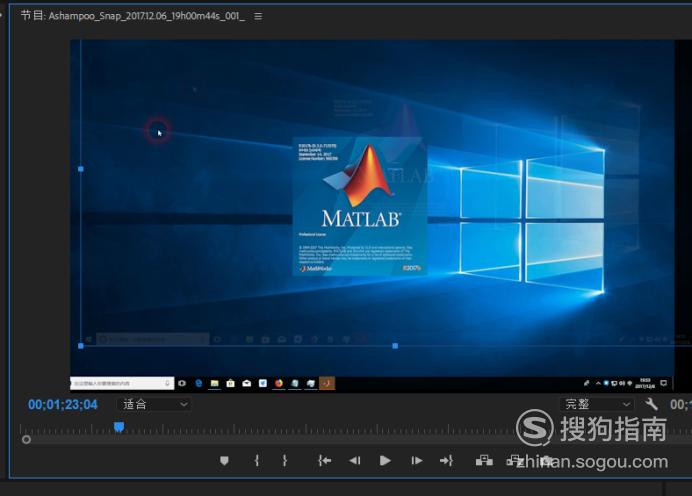This screenshot has height=496, width=692.
Task: Click the Mark Out brace button
Action: pyautogui.click(x=285, y=461)
